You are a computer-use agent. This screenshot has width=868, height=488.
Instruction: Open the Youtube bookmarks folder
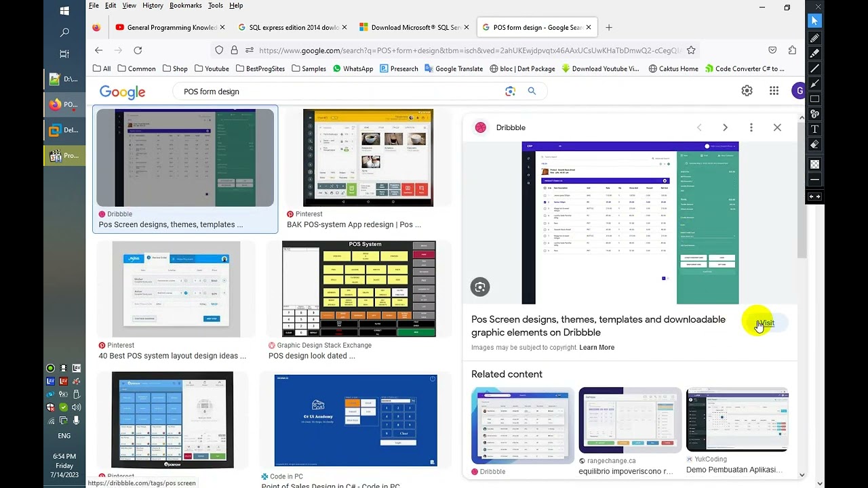212,68
